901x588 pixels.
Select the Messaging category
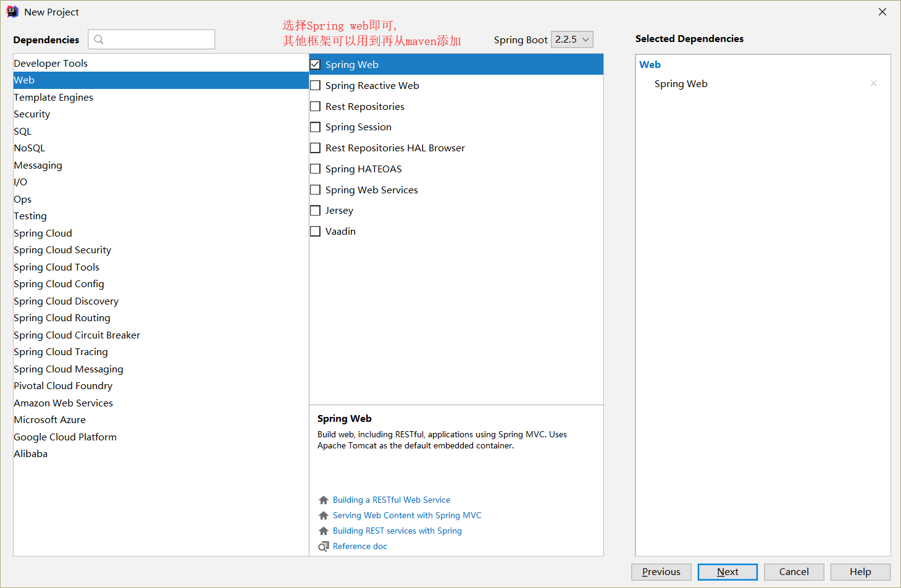click(x=161, y=165)
